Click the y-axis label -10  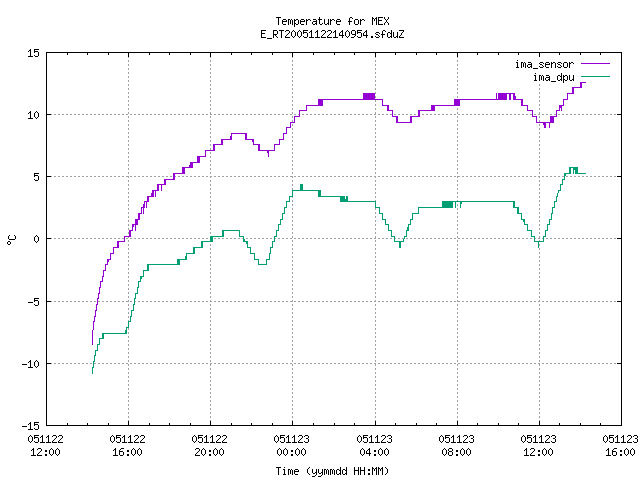coord(31,364)
